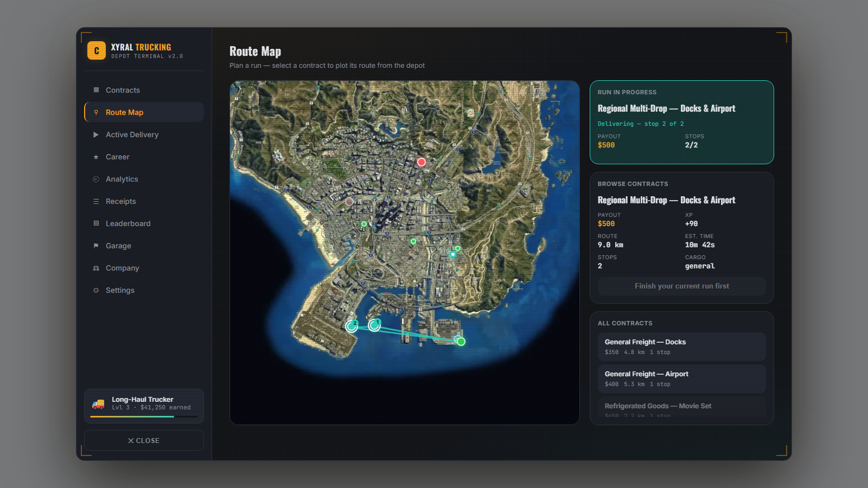The image size is (868, 488).
Task: Click the Long-Haul Trucker profile card
Action: 144,406
